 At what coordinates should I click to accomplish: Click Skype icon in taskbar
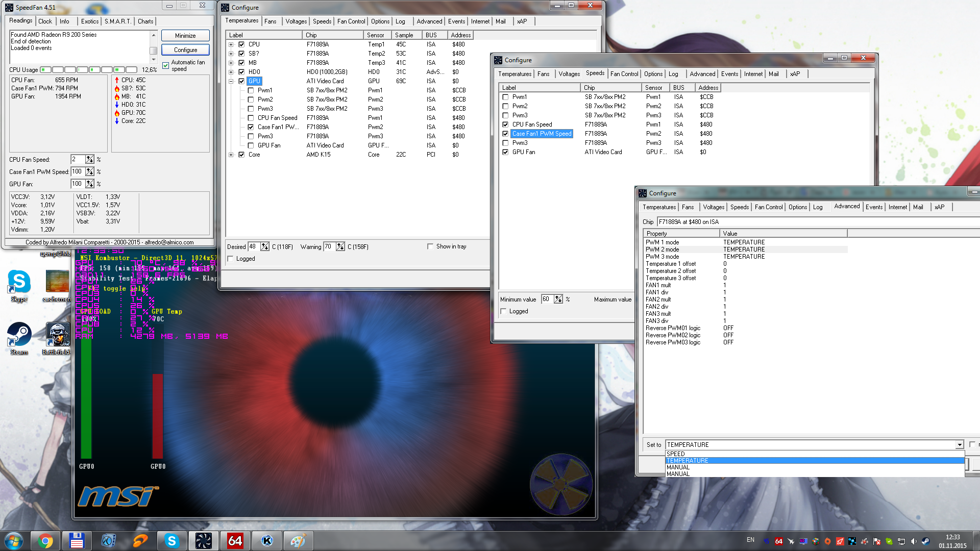[x=171, y=541]
